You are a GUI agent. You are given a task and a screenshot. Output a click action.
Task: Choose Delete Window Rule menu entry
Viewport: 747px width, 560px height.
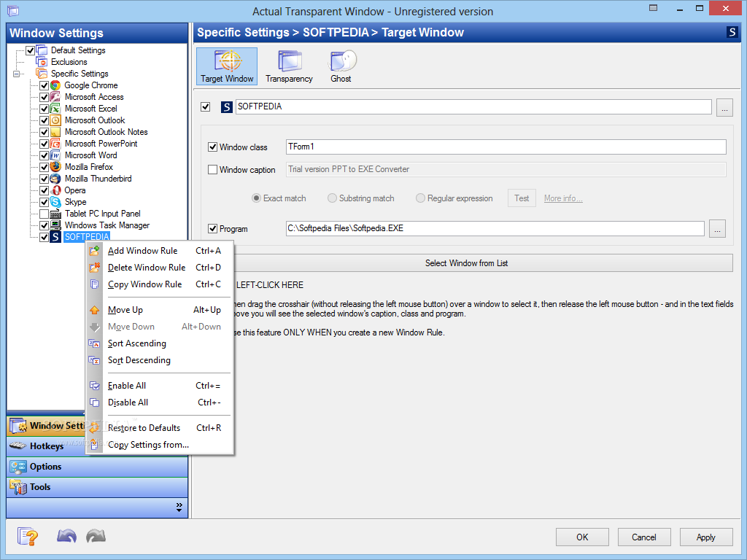click(160, 268)
